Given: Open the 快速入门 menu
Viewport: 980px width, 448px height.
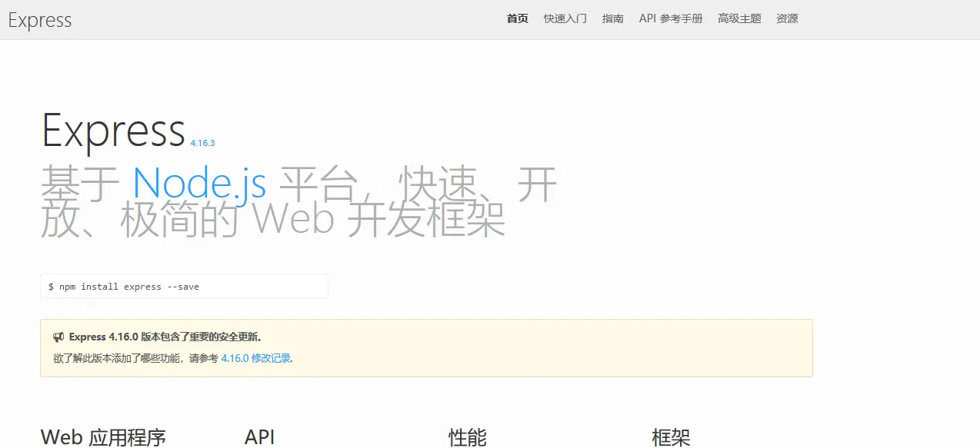Looking at the screenshot, I should coord(565,18).
